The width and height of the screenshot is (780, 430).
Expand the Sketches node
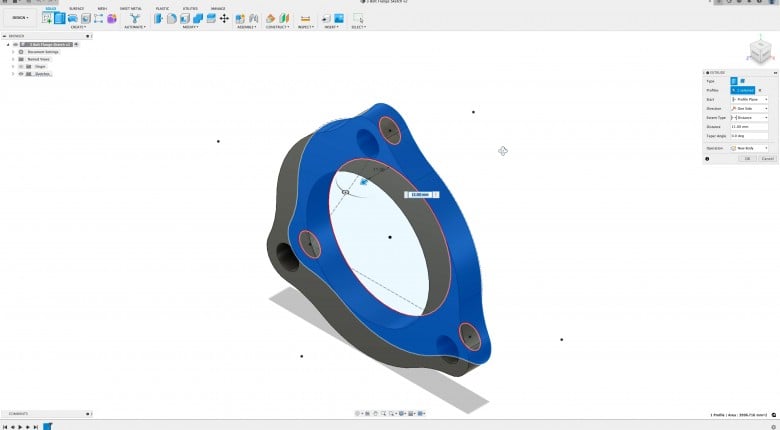(13, 74)
